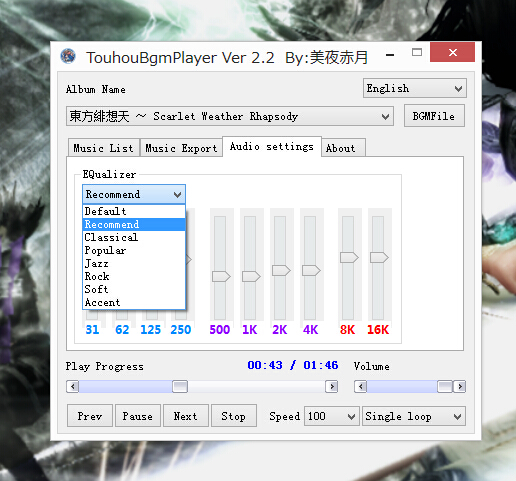Screen dimensions: 516x481
Task: Expand the album name combo box
Action: point(230,116)
